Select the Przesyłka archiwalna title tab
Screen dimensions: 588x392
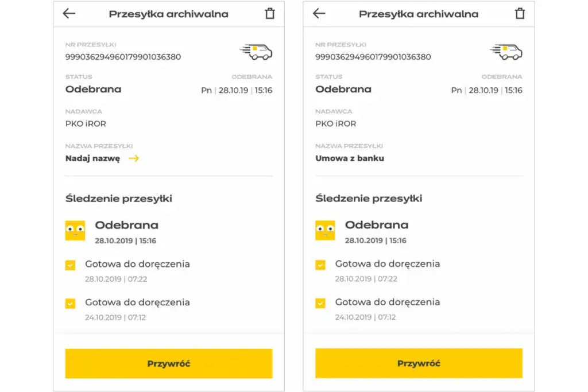(x=169, y=13)
